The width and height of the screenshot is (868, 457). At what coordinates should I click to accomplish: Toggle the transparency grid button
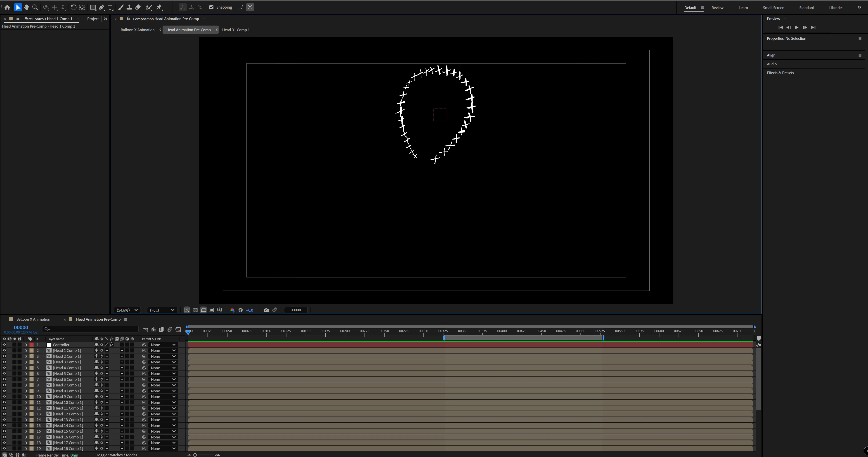pyautogui.click(x=195, y=310)
